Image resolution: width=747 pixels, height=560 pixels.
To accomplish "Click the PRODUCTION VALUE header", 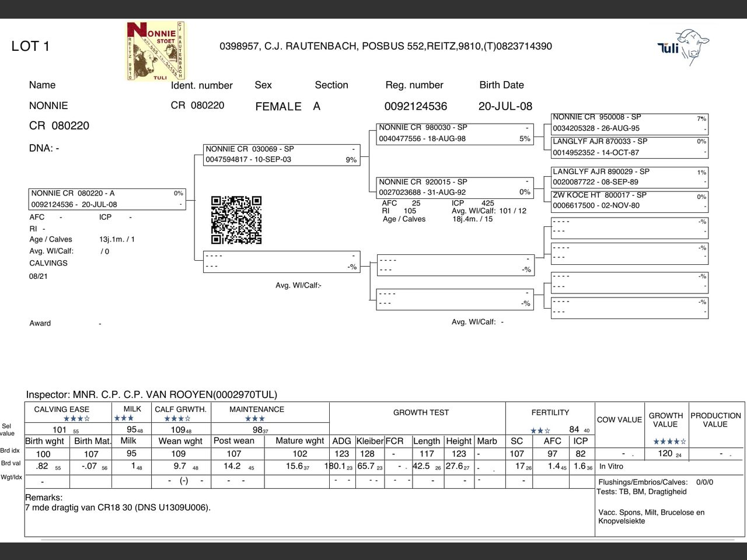I will click(715, 420).
